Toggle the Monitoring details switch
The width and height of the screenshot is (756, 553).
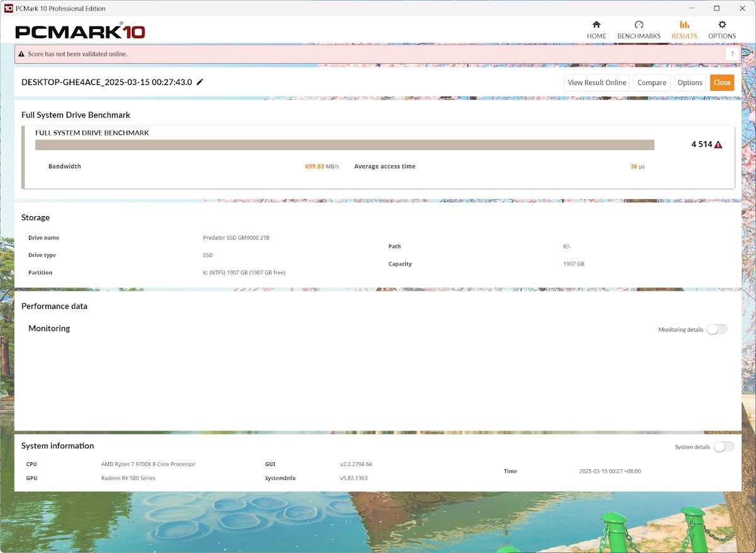click(717, 329)
